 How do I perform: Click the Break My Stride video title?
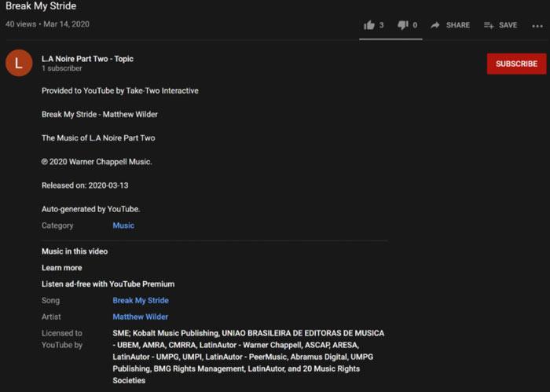click(x=41, y=7)
